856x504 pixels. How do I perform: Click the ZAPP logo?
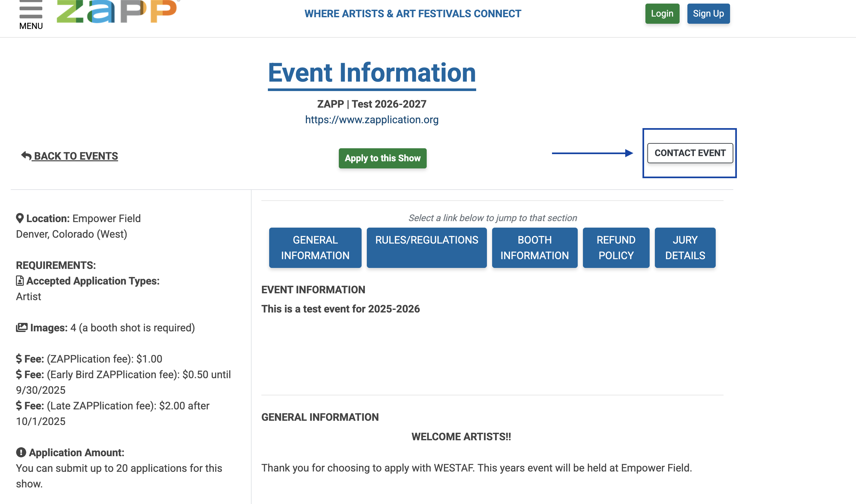pos(117,10)
